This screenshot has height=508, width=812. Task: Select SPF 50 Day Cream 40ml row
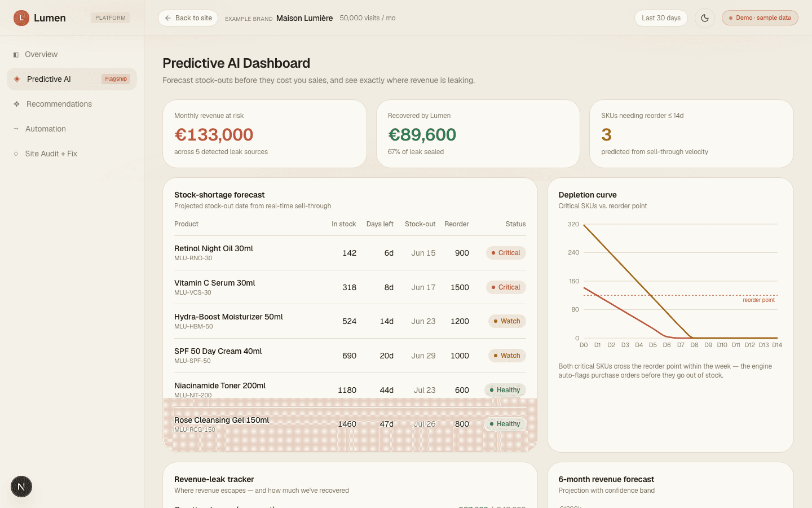350,356
